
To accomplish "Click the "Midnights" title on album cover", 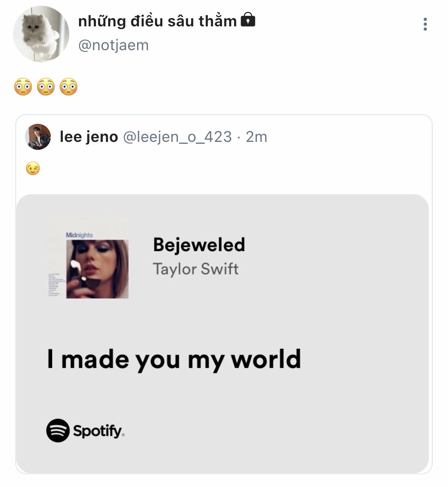I will click(x=79, y=235).
